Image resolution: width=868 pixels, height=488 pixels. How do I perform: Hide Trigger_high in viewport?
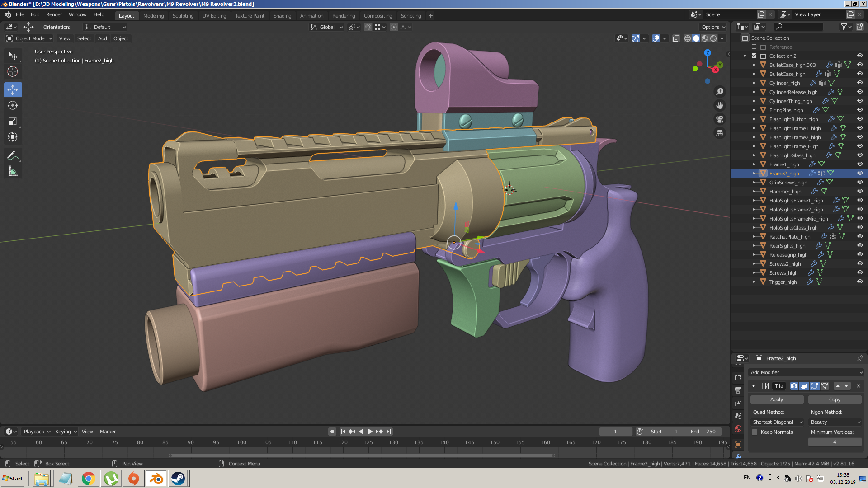(x=860, y=282)
